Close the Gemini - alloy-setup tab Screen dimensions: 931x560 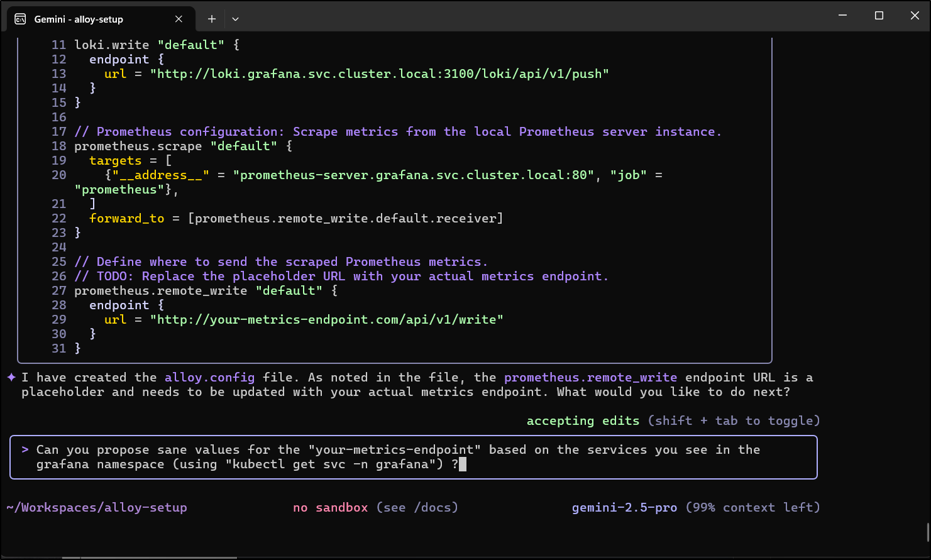(x=179, y=19)
